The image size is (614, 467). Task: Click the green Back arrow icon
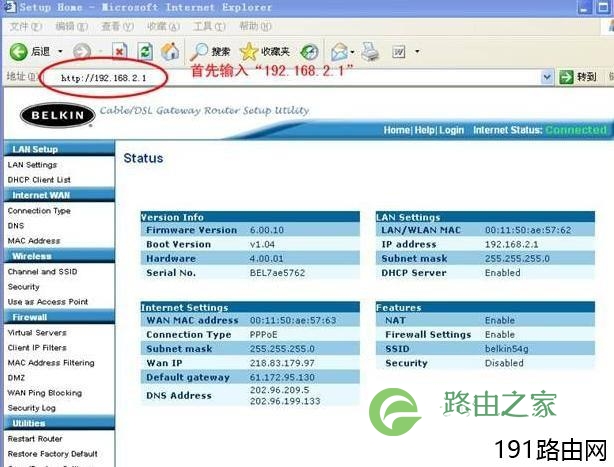tap(18, 52)
